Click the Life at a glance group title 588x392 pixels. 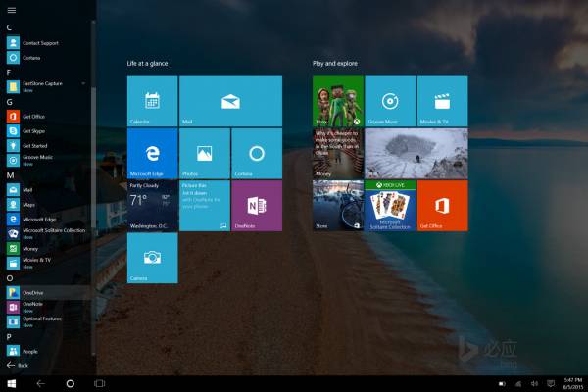[147, 63]
